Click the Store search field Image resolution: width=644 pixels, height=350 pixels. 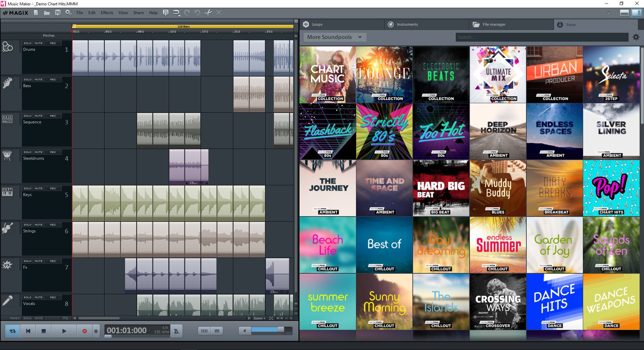click(542, 37)
